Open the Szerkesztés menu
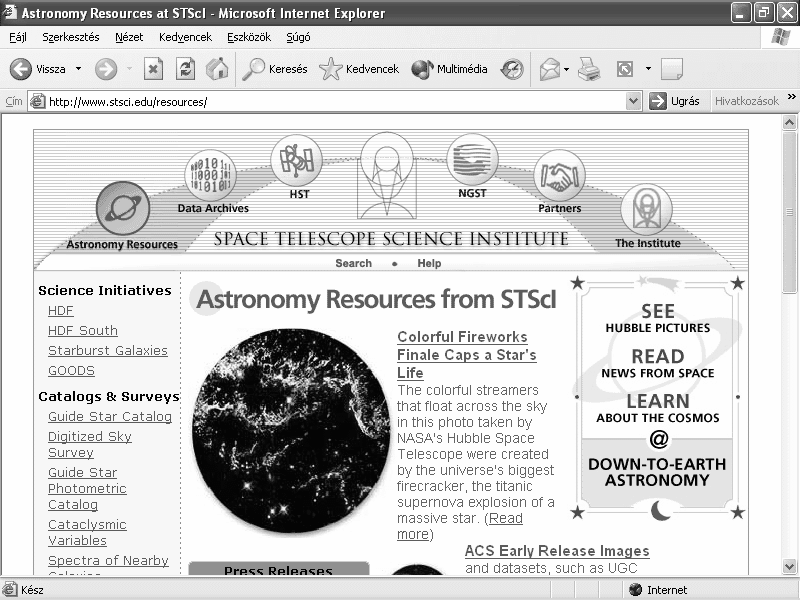The image size is (800, 600). (x=70, y=37)
